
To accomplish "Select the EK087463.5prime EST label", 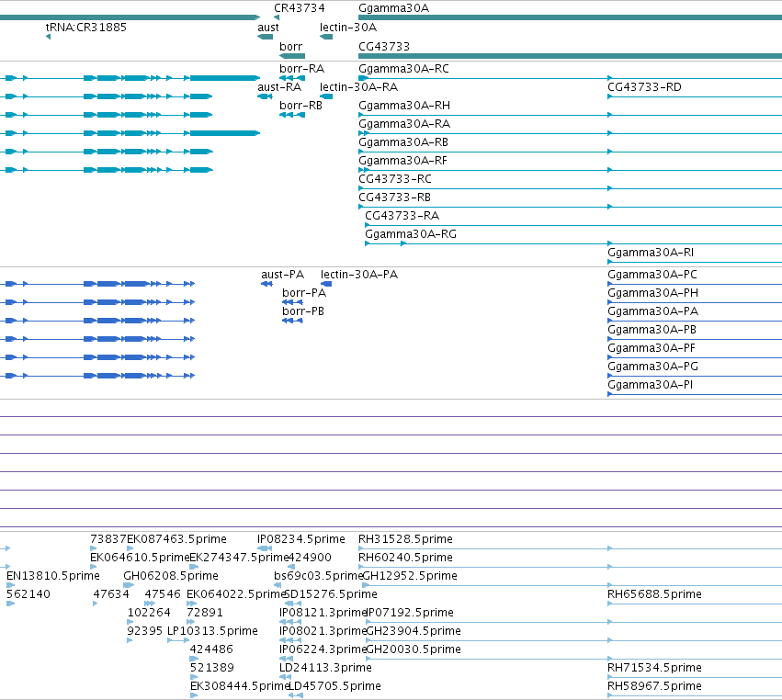I will pos(176,539).
